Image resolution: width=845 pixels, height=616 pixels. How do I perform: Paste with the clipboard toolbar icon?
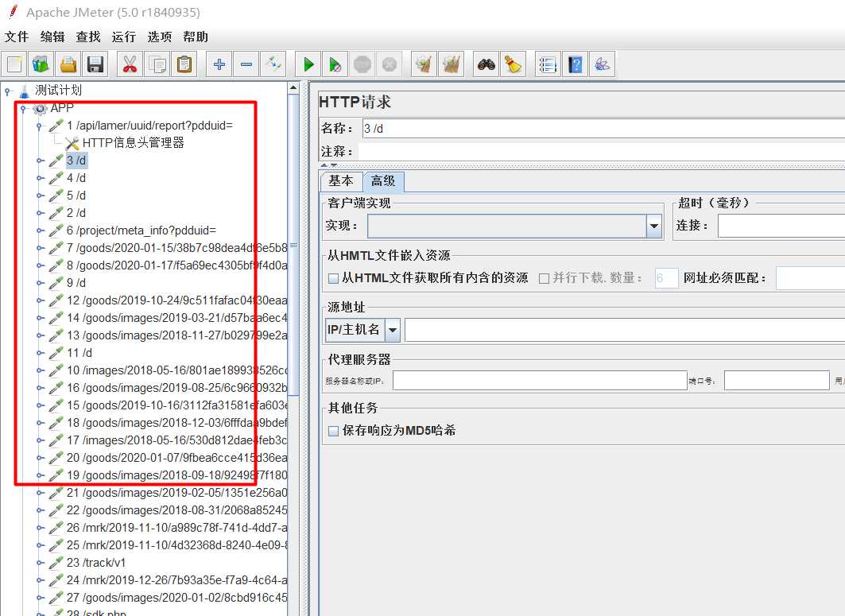point(184,64)
